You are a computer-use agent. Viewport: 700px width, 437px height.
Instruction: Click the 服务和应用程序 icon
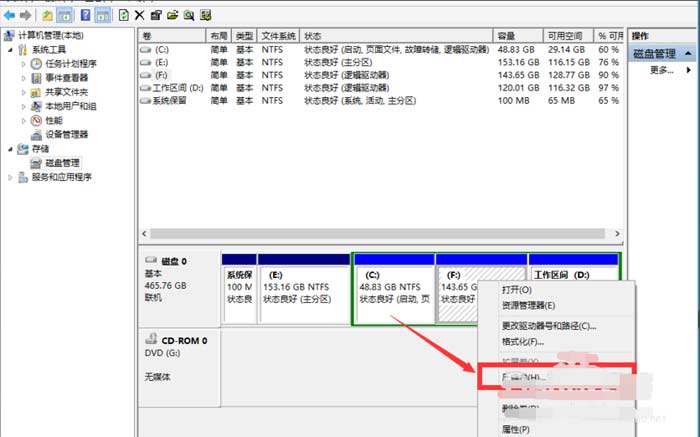22,178
